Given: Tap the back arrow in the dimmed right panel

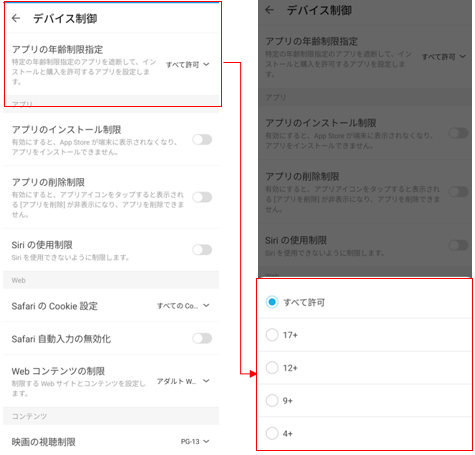Looking at the screenshot, I should pos(269,10).
